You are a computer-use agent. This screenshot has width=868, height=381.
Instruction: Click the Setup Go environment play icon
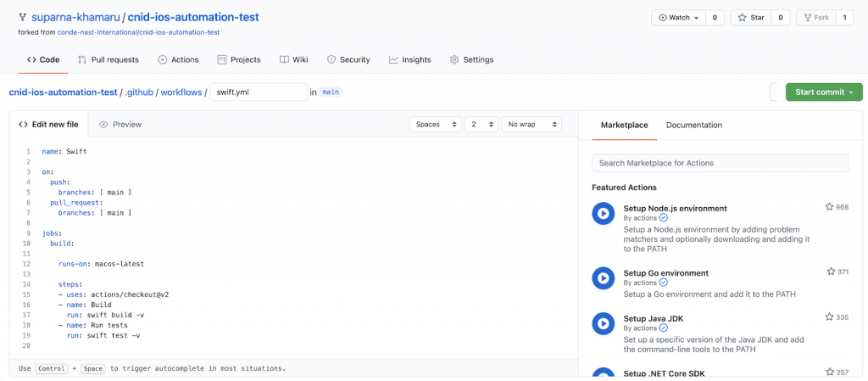[x=603, y=277]
